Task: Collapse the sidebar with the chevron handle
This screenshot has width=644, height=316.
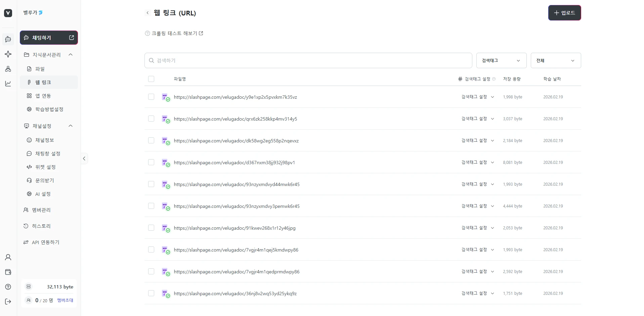Action: (x=84, y=159)
